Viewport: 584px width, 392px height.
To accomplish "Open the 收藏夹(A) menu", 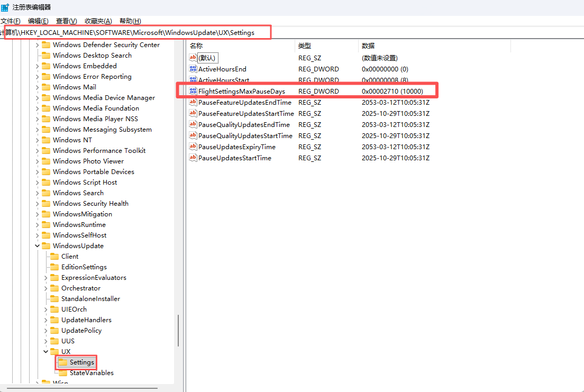I will coord(98,21).
